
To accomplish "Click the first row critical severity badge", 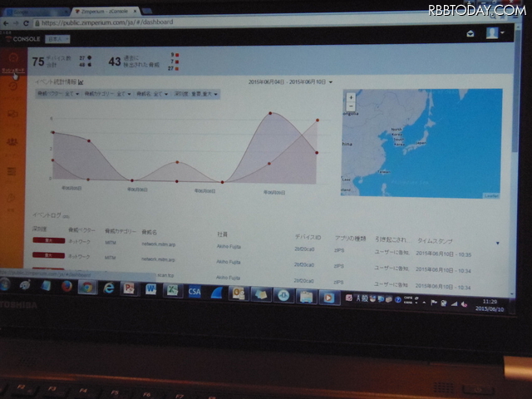I will (49, 240).
